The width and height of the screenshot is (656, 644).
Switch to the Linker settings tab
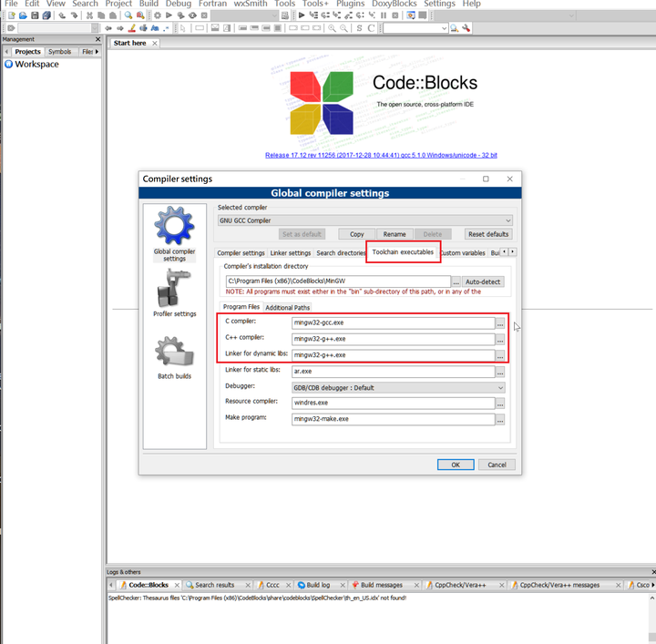[291, 253]
